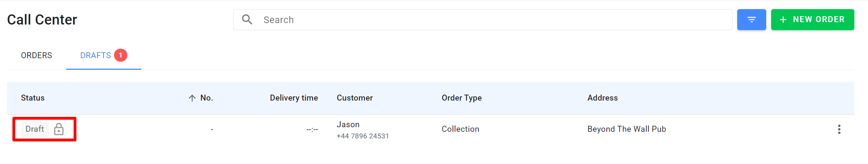868x164 pixels.
Task: Sort by the Status column header
Action: (33, 98)
